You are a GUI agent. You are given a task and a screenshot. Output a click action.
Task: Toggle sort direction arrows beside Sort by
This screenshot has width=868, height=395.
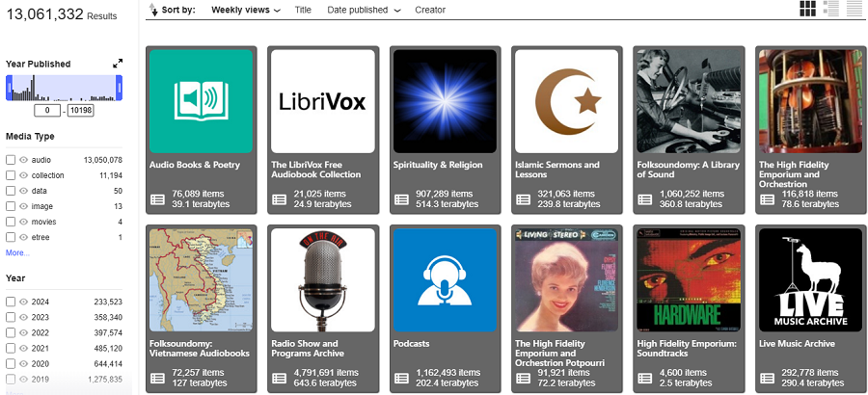point(152,10)
